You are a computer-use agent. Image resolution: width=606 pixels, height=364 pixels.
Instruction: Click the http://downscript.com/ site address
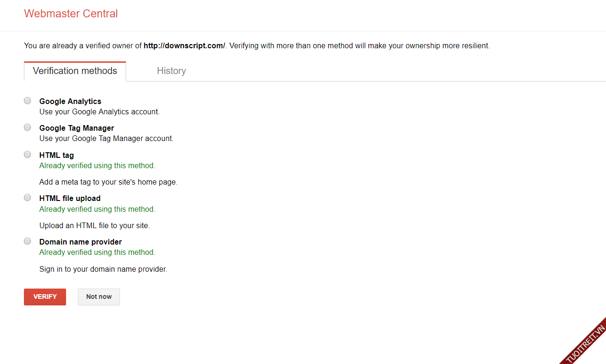point(184,46)
